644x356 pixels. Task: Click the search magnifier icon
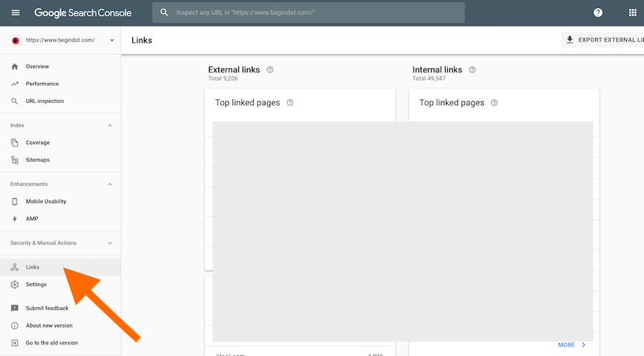(165, 13)
